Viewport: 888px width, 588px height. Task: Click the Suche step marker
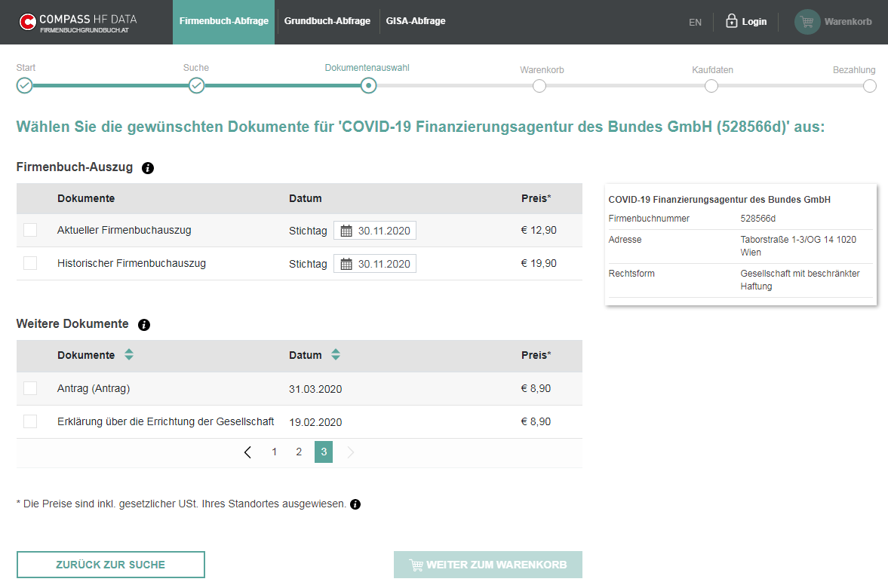[x=196, y=86]
